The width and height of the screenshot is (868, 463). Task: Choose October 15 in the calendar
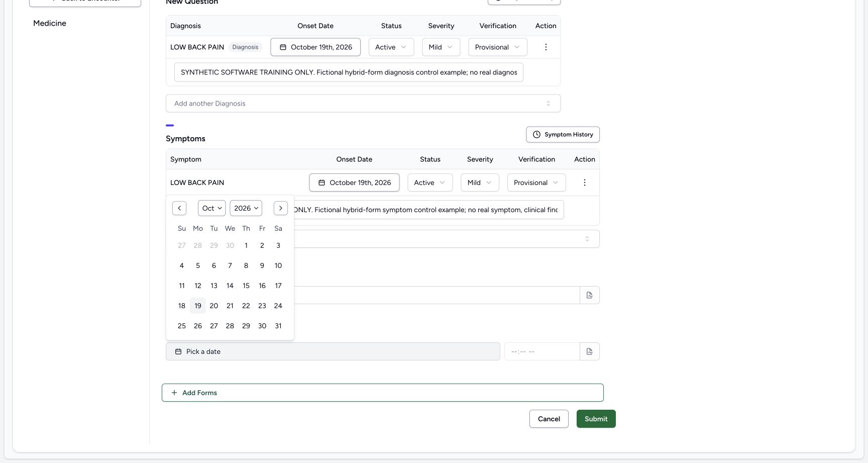(246, 286)
